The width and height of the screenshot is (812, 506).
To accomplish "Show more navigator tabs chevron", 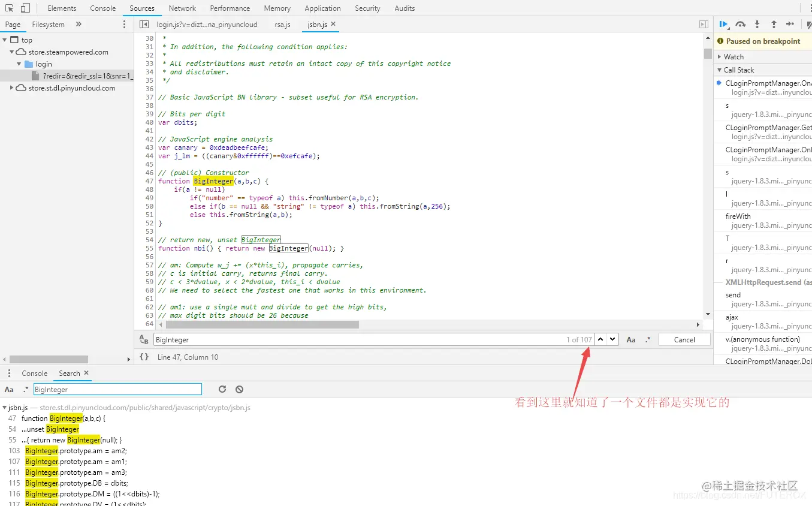I will coord(79,25).
